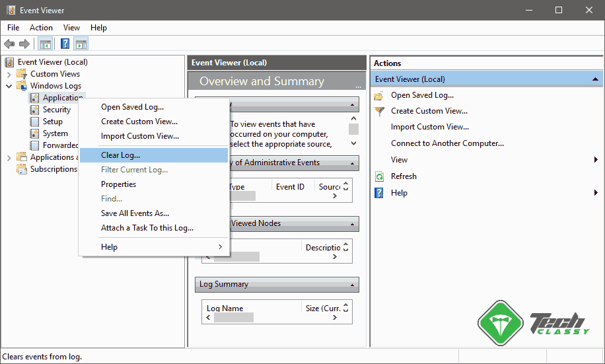Click the Forward arrow toolbar icon
Screen dimensions: 605x364
(x=24, y=44)
